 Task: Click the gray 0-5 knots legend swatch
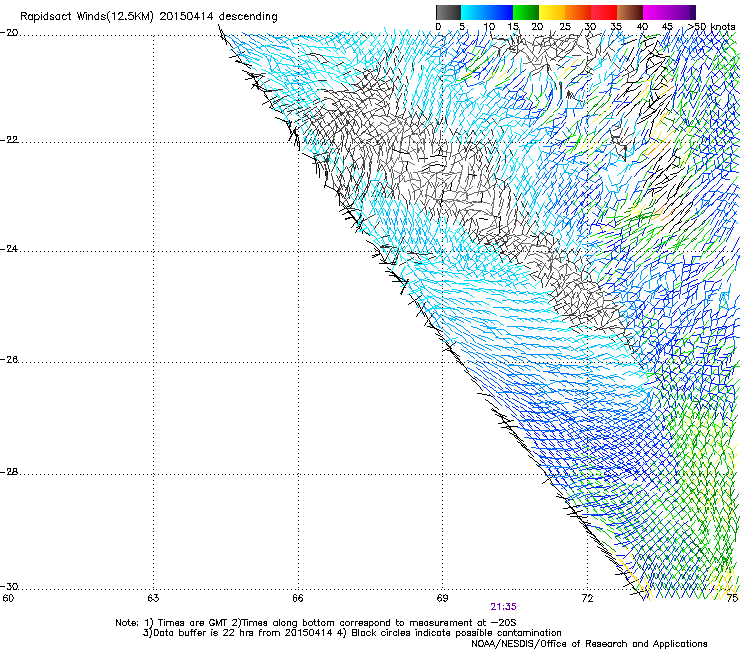[448, 12]
